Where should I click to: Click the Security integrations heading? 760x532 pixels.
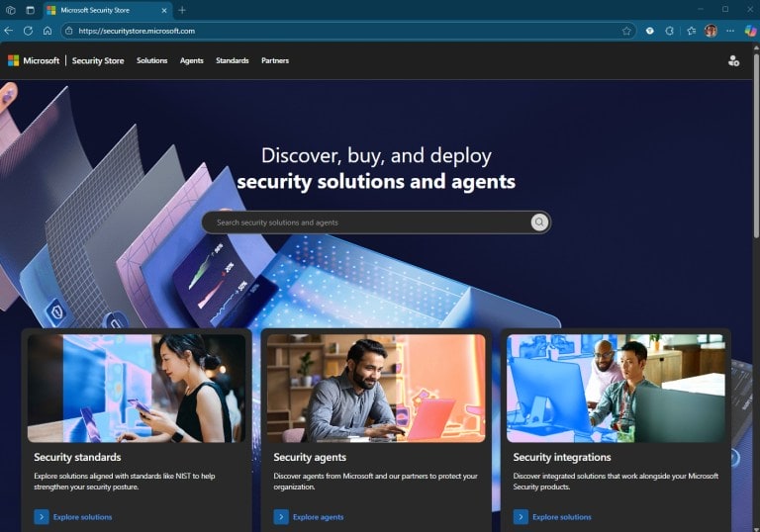point(562,457)
